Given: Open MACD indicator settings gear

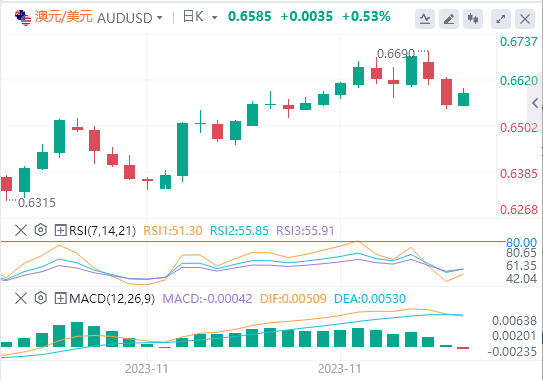Looking at the screenshot, I should coord(41,298).
